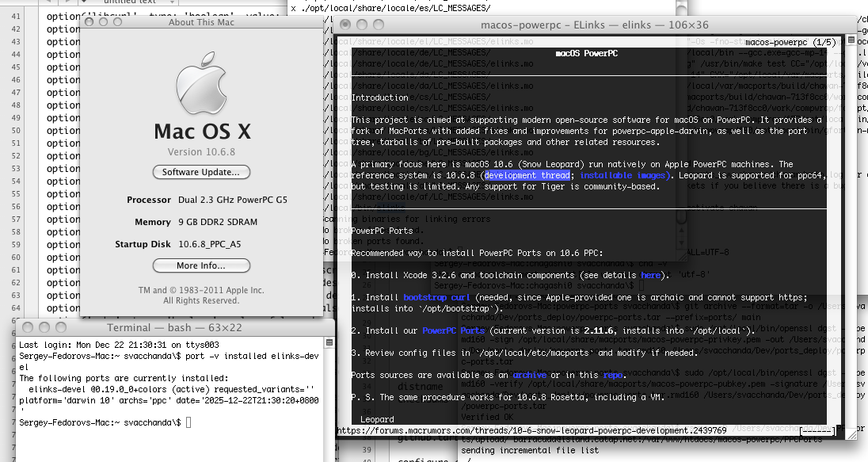The image size is (868, 462).
Task: Click the ELinks window title bar text
Action: [x=595, y=25]
